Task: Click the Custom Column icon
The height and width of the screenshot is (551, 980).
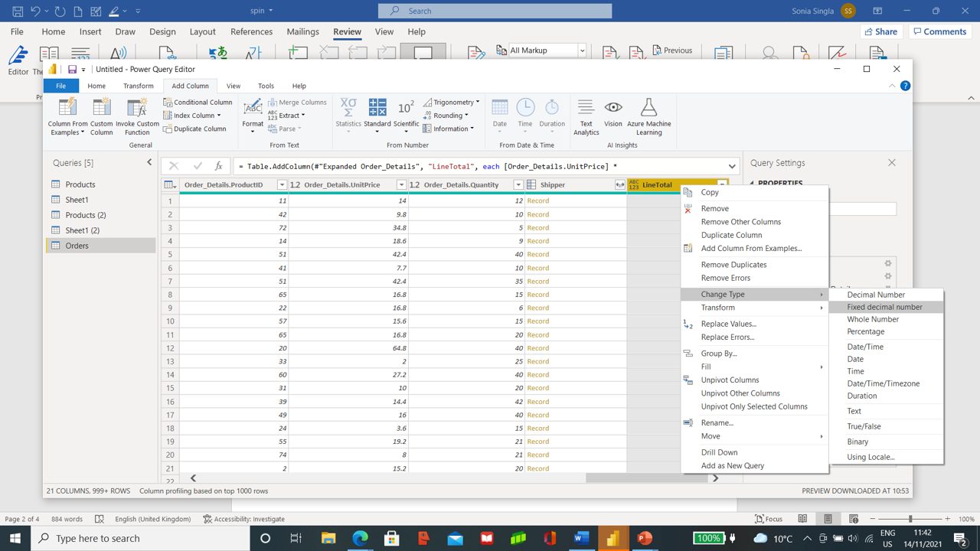Action: point(101,116)
